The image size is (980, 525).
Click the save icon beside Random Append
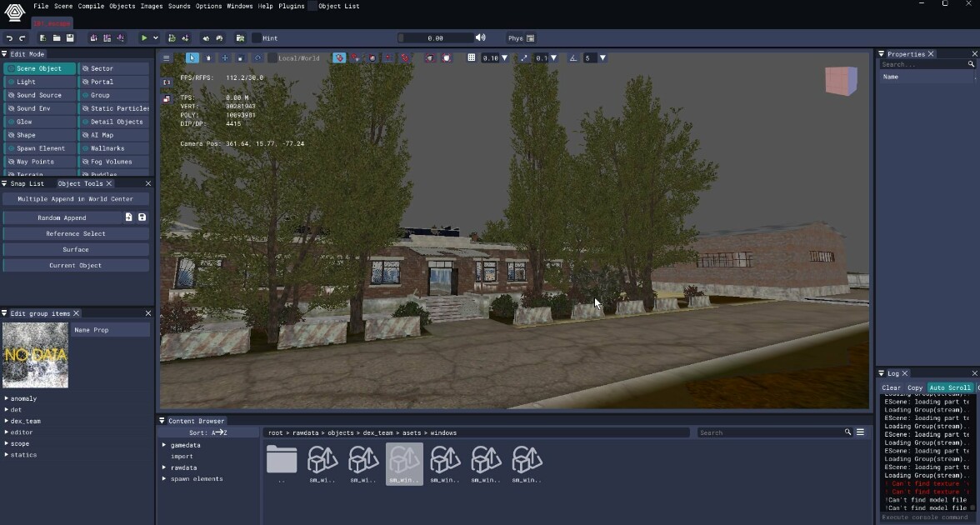point(142,217)
